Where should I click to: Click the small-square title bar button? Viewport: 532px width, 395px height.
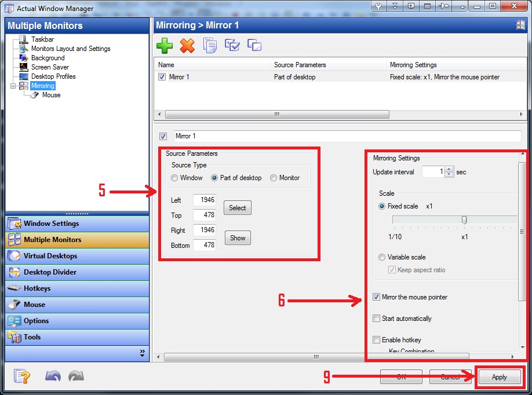point(461,6)
